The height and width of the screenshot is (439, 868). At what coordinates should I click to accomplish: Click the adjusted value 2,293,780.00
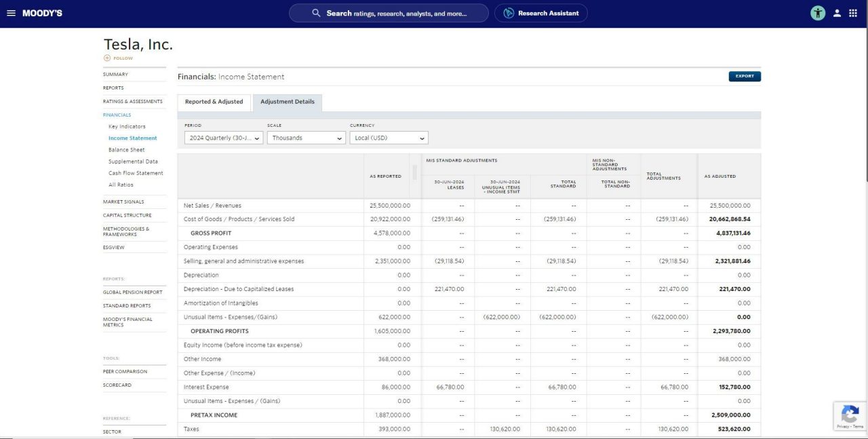(732, 331)
